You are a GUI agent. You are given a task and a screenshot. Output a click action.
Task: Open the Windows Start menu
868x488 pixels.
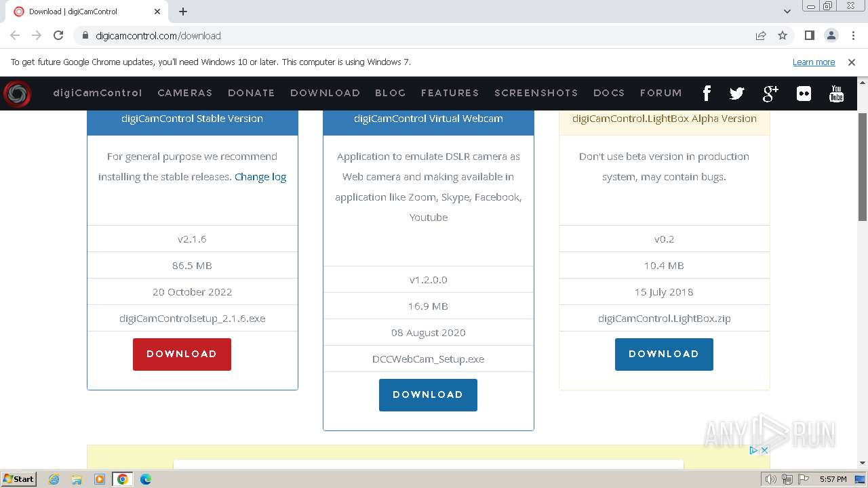coord(18,479)
